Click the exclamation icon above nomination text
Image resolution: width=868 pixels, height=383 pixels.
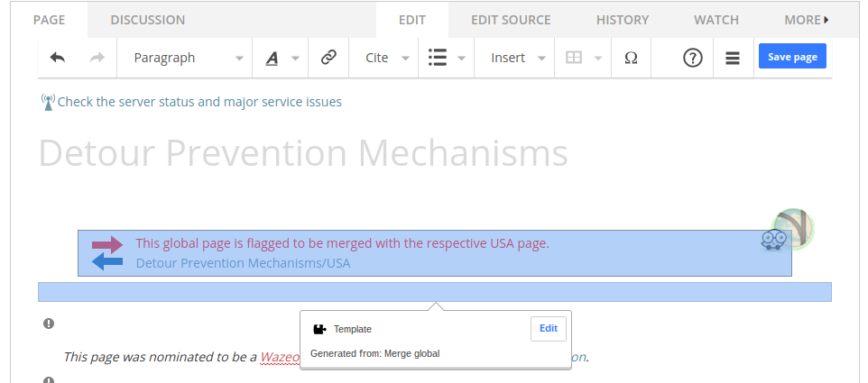49,324
